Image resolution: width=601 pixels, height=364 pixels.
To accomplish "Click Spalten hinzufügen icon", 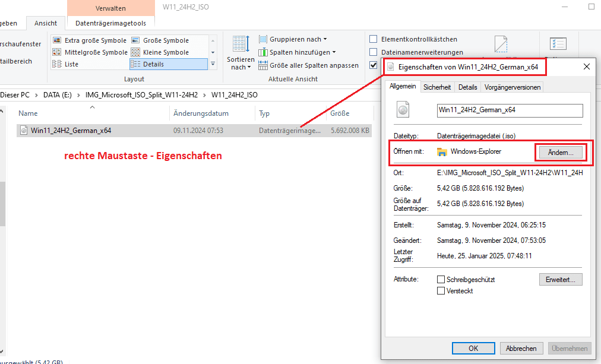I will [x=263, y=52].
